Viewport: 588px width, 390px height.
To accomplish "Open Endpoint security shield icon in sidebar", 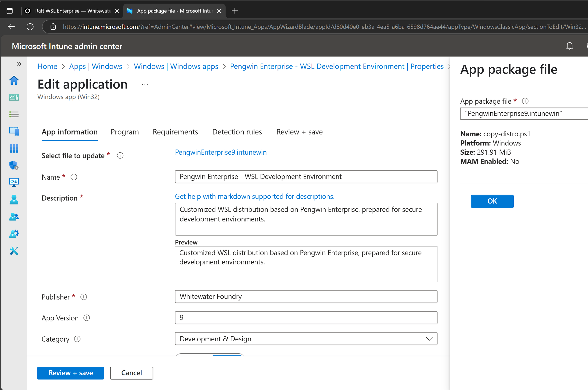I will 14,165.
